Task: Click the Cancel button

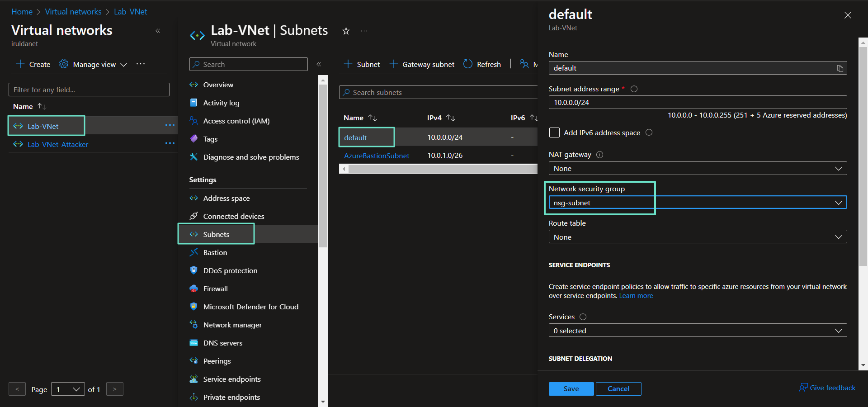Action: coord(618,389)
